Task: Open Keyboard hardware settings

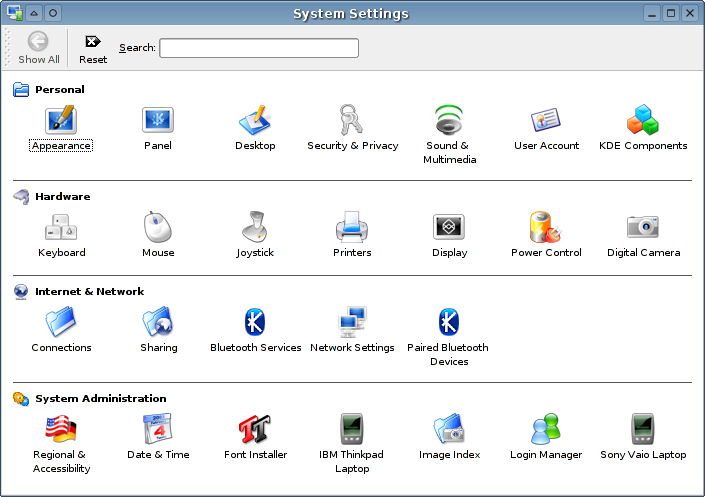Action: [x=61, y=229]
